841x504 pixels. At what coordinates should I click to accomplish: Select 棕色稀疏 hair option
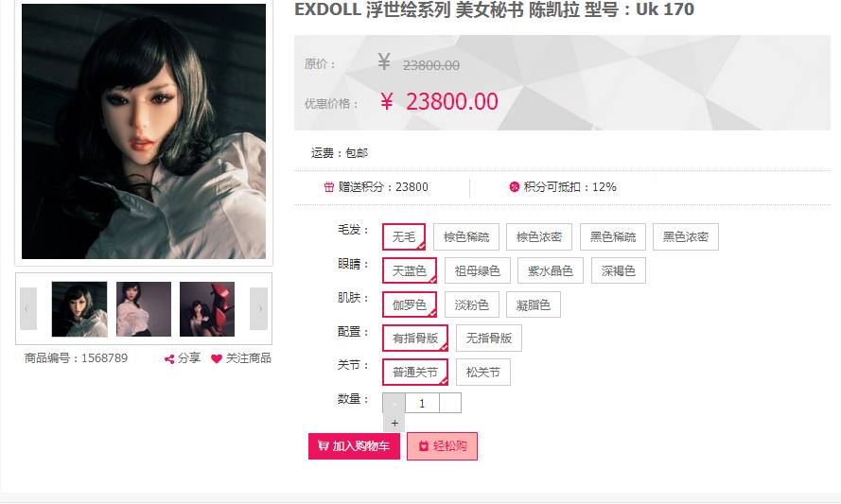[466, 237]
